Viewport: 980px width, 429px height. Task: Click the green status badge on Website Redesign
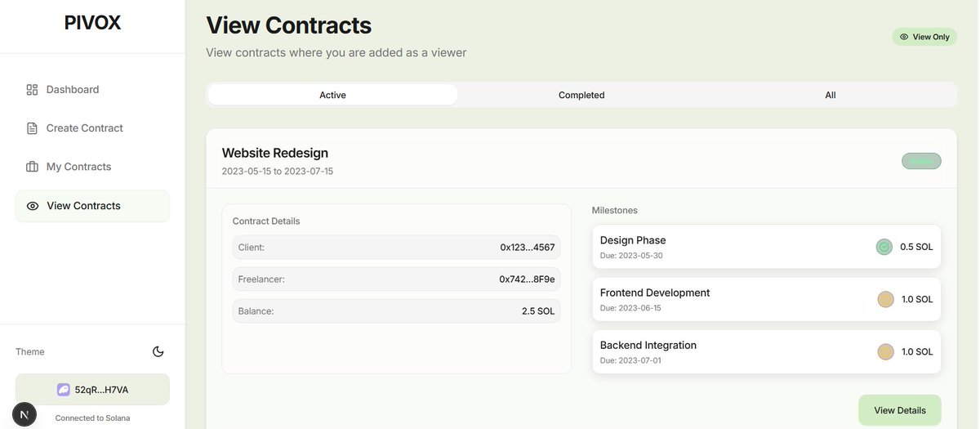(x=921, y=161)
